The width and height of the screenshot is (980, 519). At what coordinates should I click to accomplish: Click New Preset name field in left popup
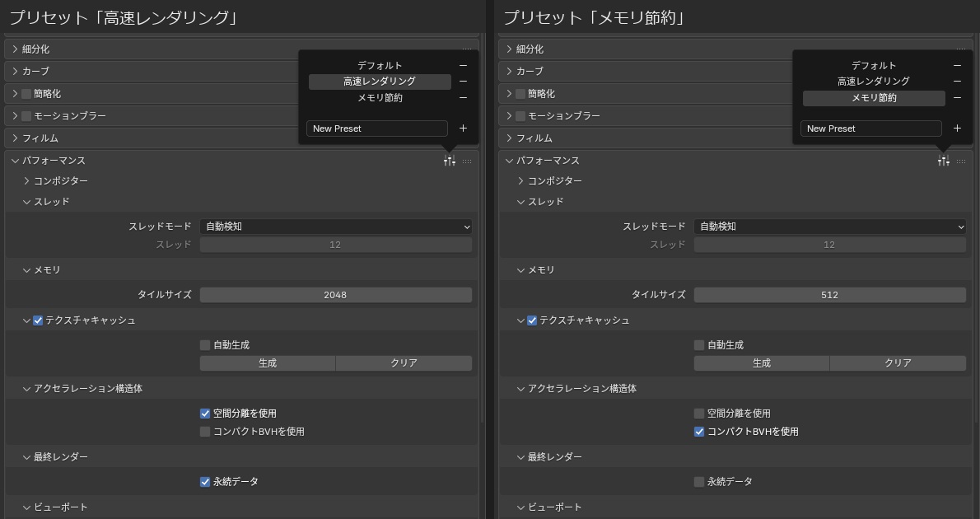tap(377, 129)
